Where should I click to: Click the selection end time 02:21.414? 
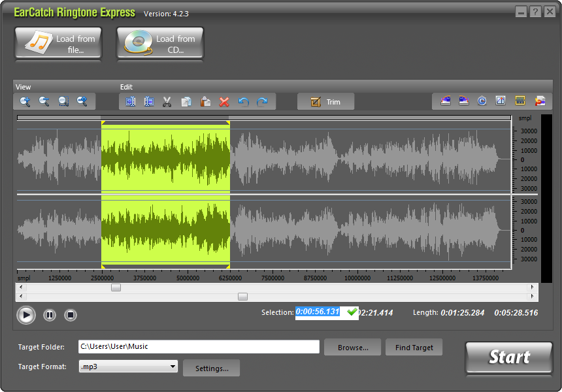point(376,313)
